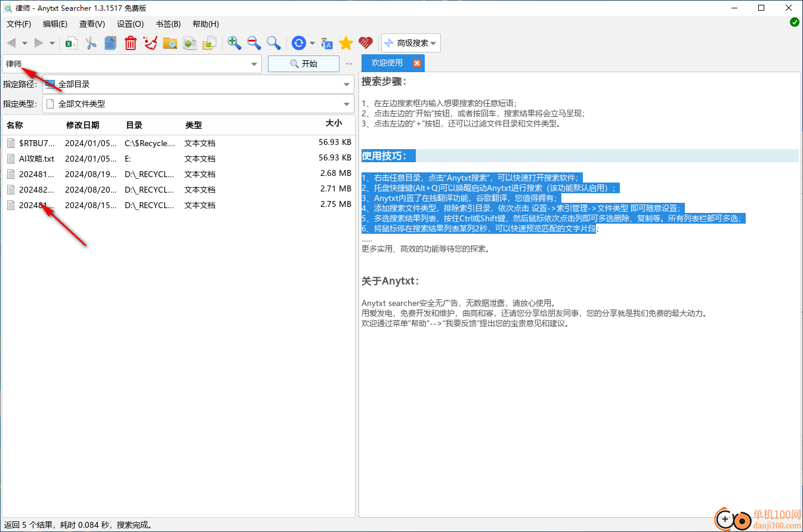The width and height of the screenshot is (803, 532).
Task: Go forward with the right arrow toolbar icon
Action: click(x=39, y=43)
